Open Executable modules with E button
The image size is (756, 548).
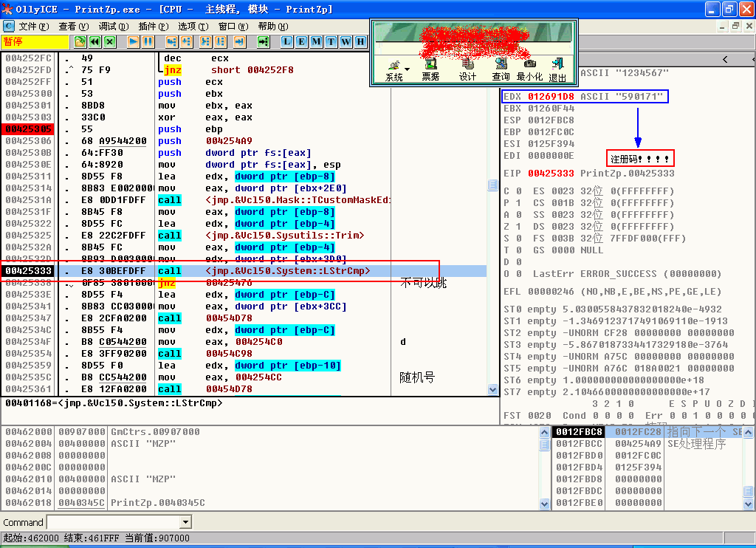301,42
